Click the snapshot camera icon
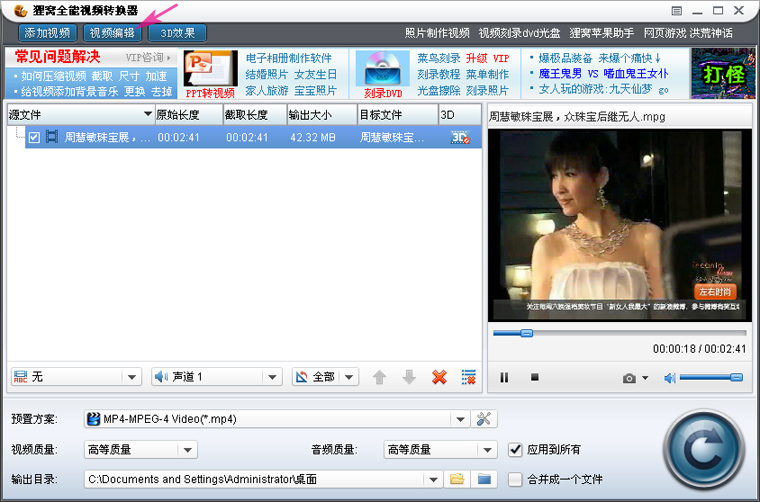Image resolution: width=760 pixels, height=502 pixels. click(x=629, y=378)
